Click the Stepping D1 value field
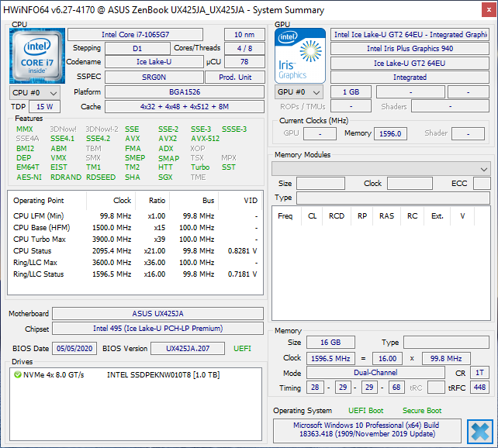498x448 pixels. [137, 49]
